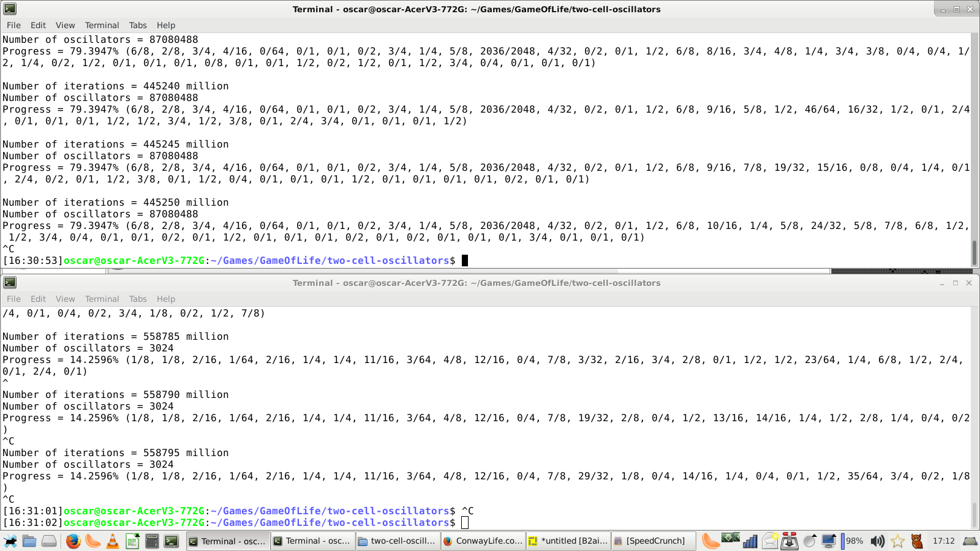Viewport: 980px width, 551px height.
Task: Open File menu in top terminal
Action: coord(13,25)
